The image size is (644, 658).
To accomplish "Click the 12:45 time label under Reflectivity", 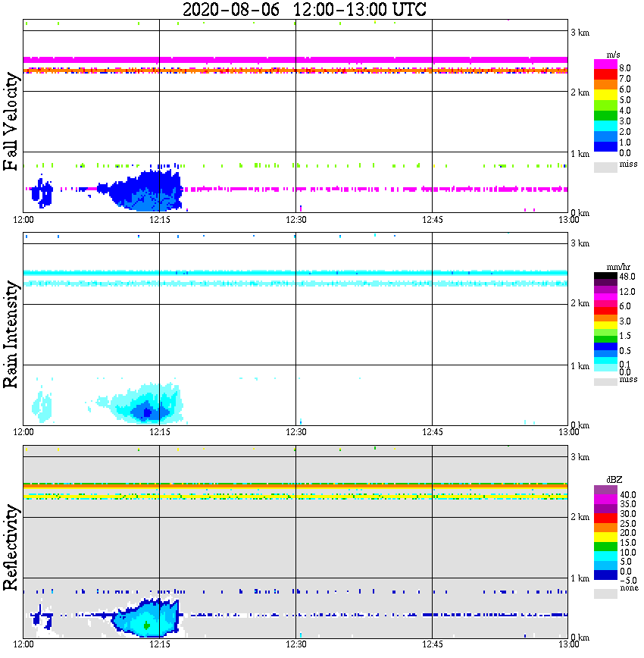I will point(432,644).
